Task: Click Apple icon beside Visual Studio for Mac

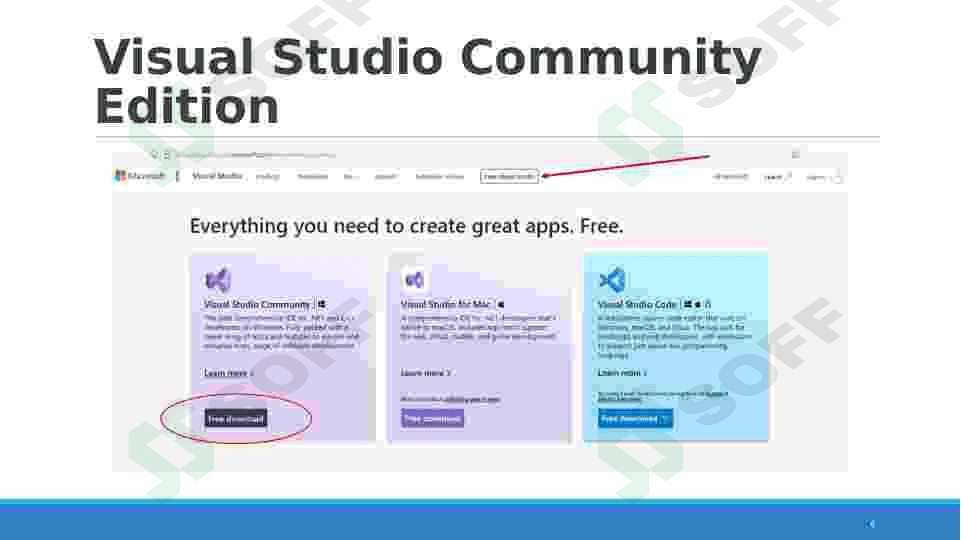Action: point(501,304)
